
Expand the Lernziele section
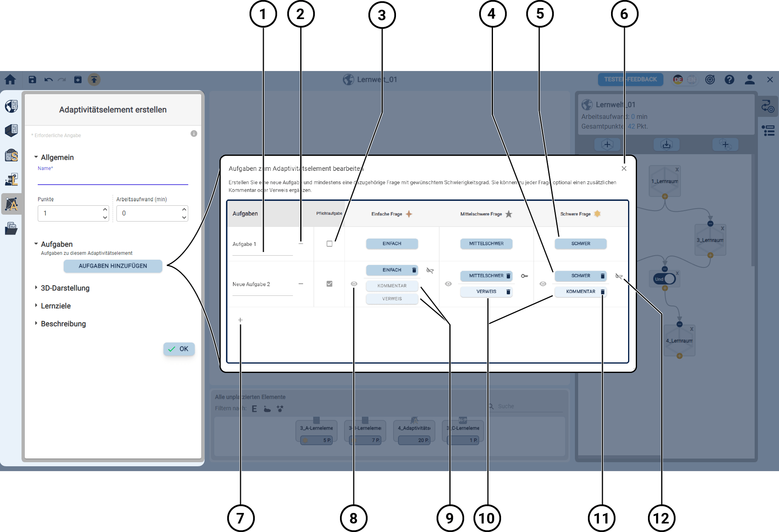(x=36, y=306)
